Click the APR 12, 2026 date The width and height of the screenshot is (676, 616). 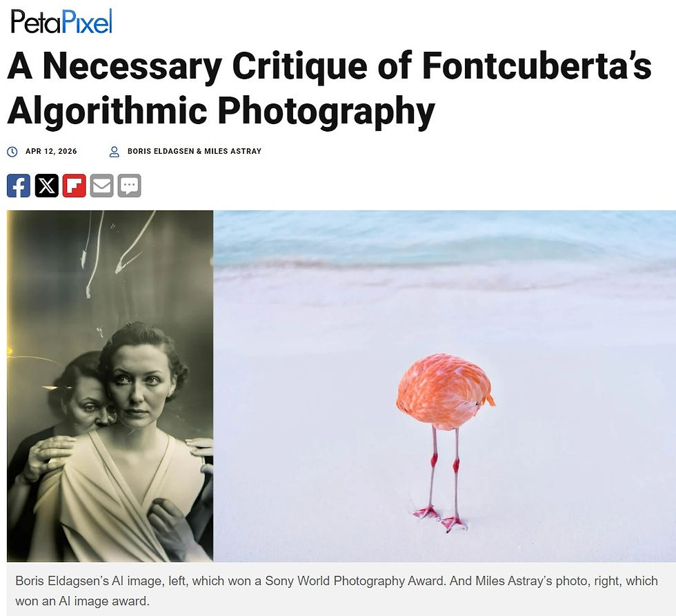(x=51, y=151)
